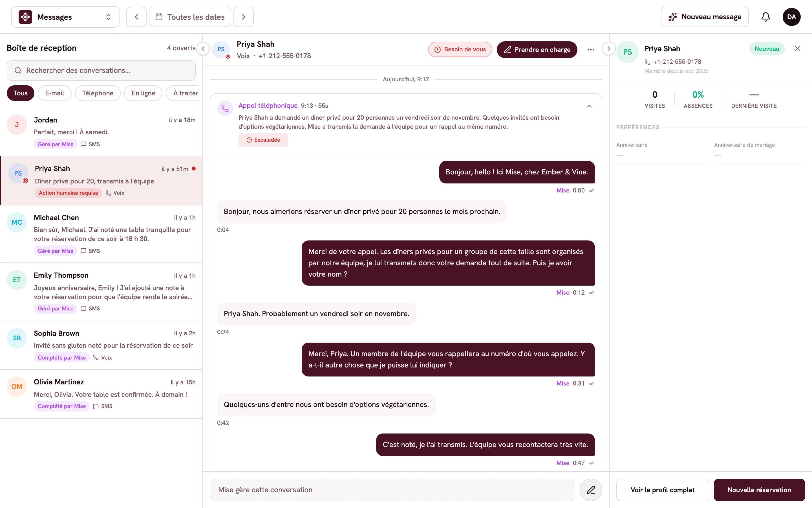Click the PS avatar in conversation header
This screenshot has height=508, width=812.
click(x=221, y=49)
